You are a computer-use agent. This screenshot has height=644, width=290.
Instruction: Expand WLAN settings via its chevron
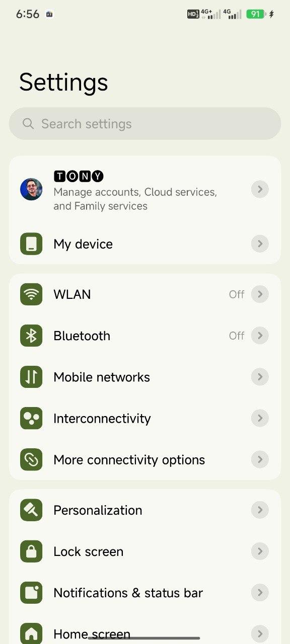click(260, 294)
